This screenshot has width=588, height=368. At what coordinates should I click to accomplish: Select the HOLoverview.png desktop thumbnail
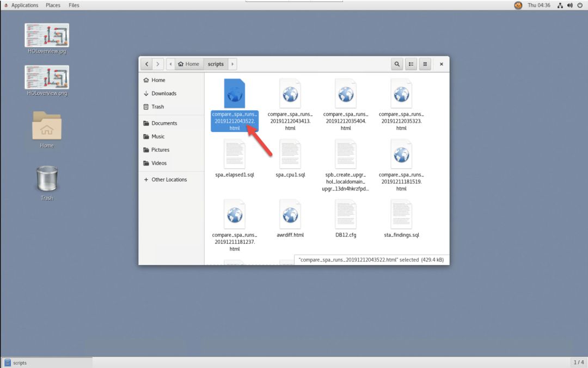tap(47, 77)
